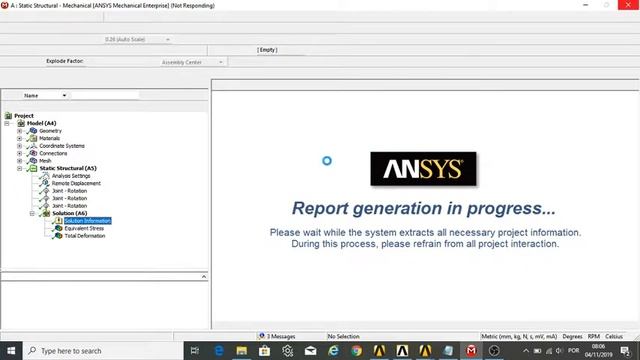Select the Total Deformation label

pyautogui.click(x=84, y=236)
